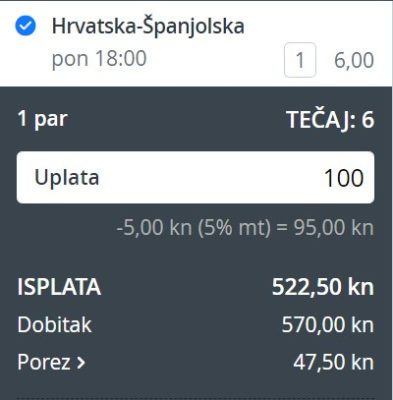Click the 1 par label
The image size is (393, 400).
pos(42,119)
